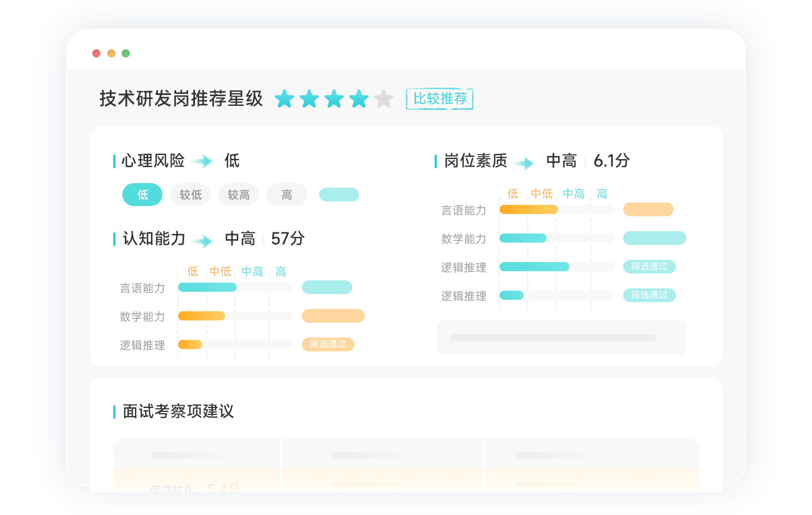Click 数学能力 progress bar under 岗位素质
This screenshot has width=812, height=515.
(556, 238)
